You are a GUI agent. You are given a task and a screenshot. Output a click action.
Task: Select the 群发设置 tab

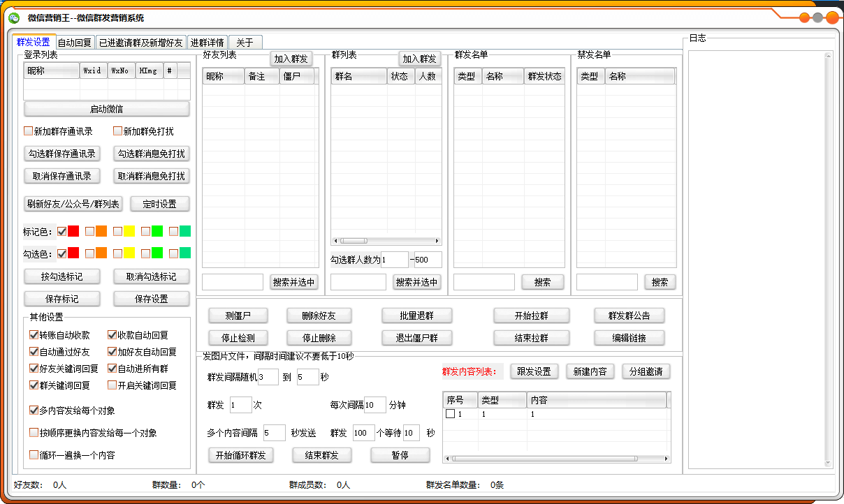[x=34, y=41]
